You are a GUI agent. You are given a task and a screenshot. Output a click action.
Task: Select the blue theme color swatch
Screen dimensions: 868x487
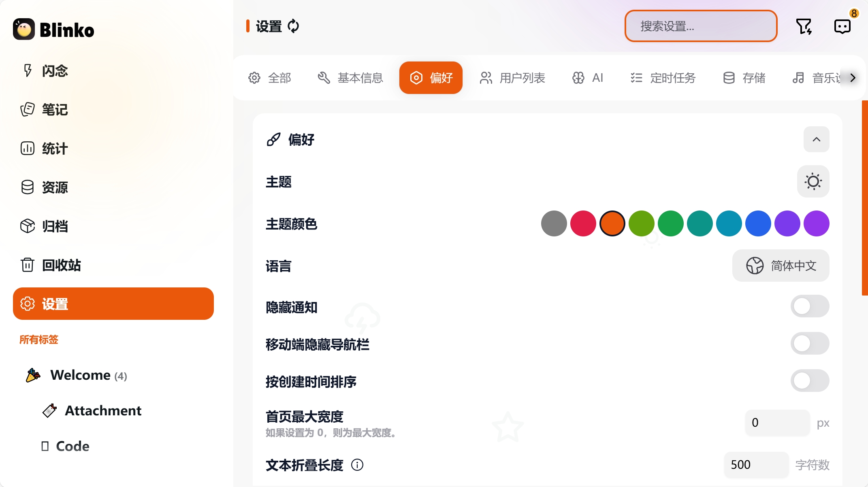[758, 223]
